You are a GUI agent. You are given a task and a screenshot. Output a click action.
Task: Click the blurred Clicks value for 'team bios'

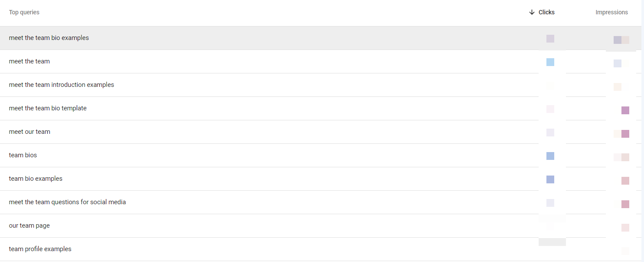(x=550, y=156)
